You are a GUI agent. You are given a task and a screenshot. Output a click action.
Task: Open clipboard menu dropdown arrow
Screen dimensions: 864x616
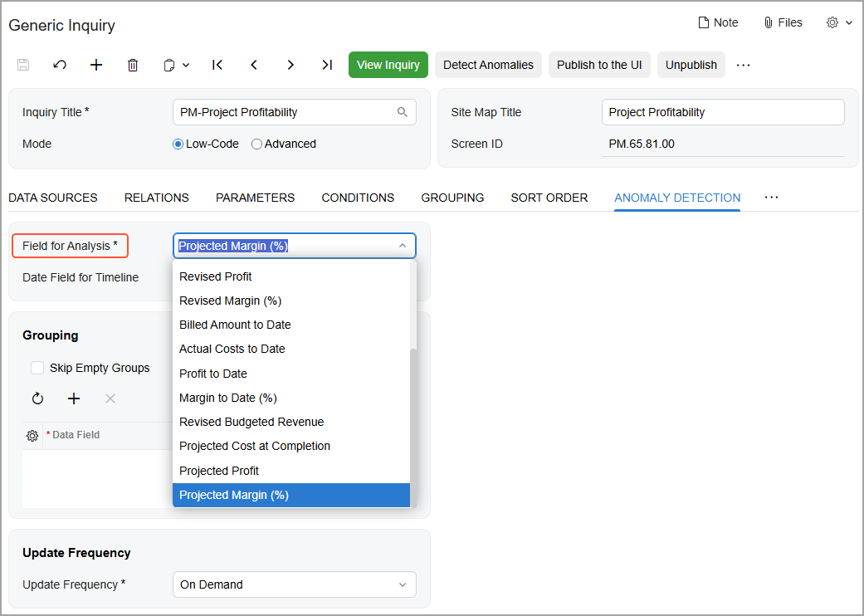tap(186, 65)
